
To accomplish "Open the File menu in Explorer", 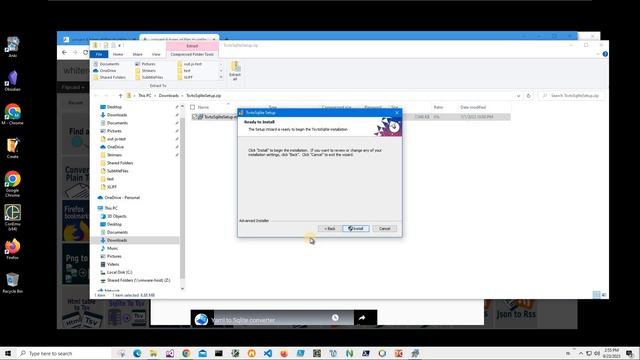I will pyautogui.click(x=99, y=54).
